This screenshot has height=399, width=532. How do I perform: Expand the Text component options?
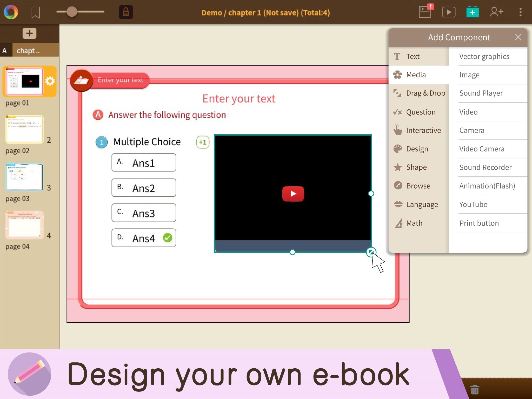[x=413, y=56]
